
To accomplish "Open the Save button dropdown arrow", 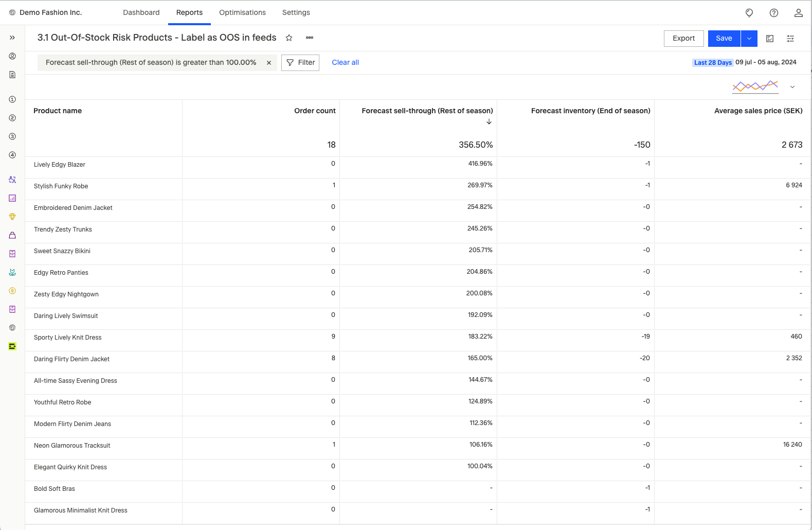I will pos(749,39).
